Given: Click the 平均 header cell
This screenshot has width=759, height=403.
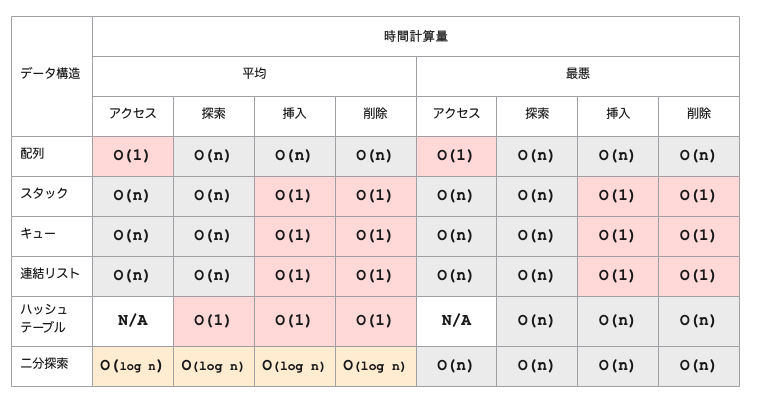Looking at the screenshot, I should coord(254,75).
